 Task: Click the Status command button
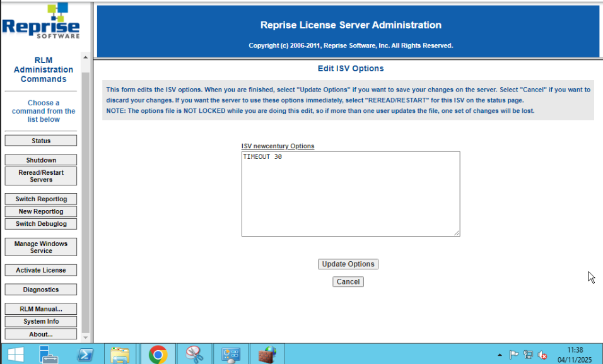pos(41,141)
